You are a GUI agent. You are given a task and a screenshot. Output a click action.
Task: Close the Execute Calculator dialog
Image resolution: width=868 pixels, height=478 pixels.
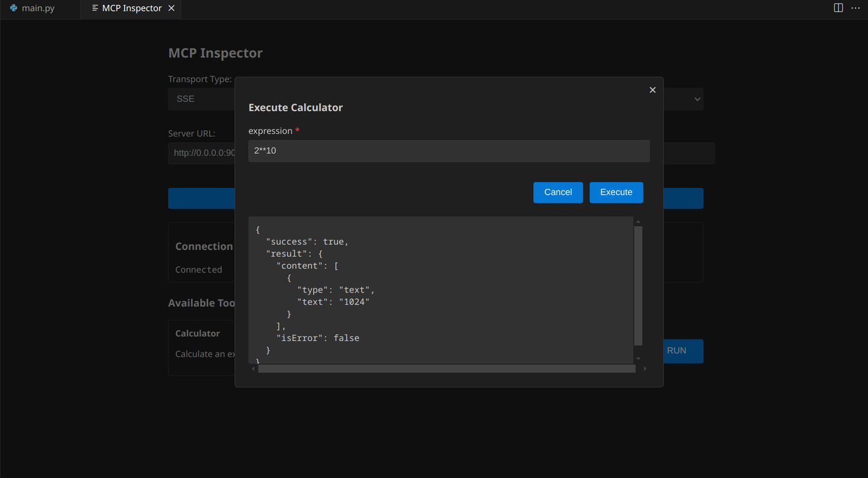(652, 90)
